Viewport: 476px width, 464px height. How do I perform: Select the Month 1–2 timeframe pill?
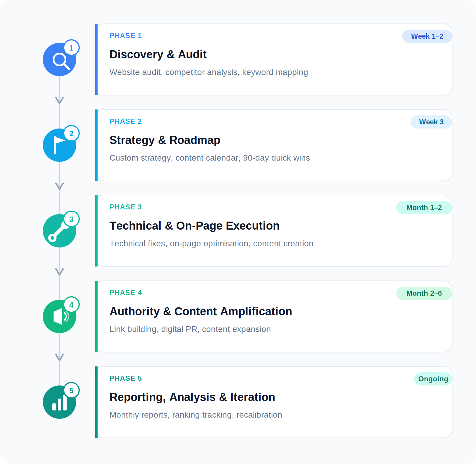click(424, 208)
